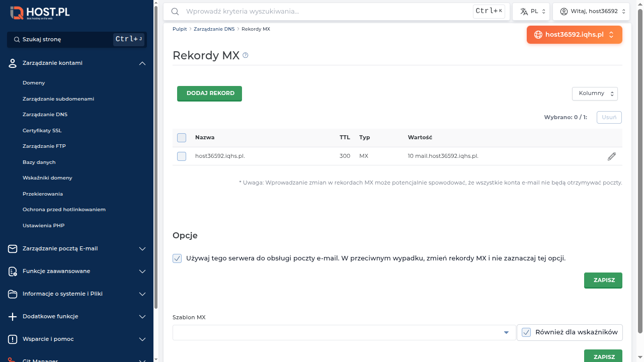The width and height of the screenshot is (644, 362).
Task: Collapse the Zarządzanie kontami section
Action: point(142,63)
